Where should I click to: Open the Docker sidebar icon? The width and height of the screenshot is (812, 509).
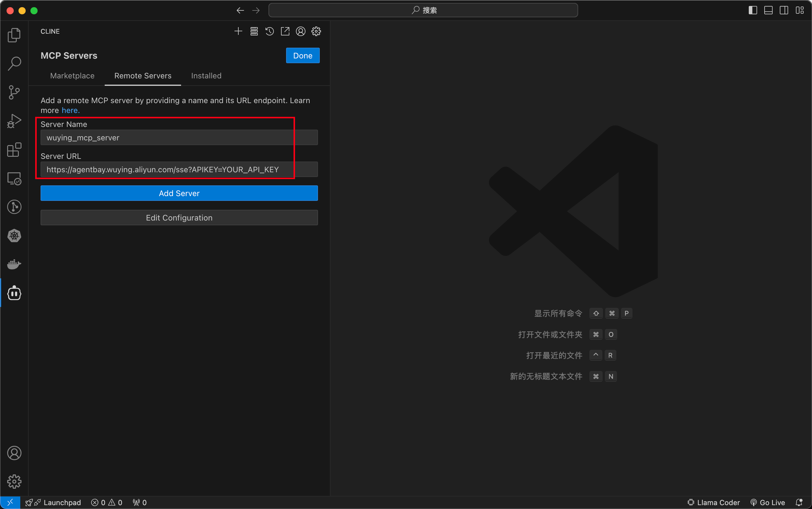point(14,264)
